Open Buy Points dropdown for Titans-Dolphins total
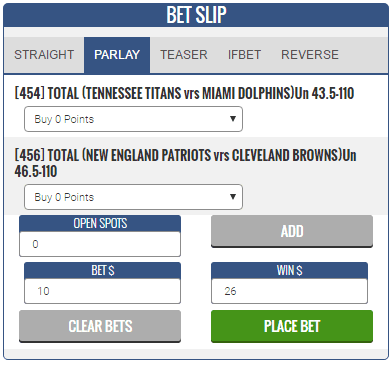This screenshot has width=389, height=369. 133,119
